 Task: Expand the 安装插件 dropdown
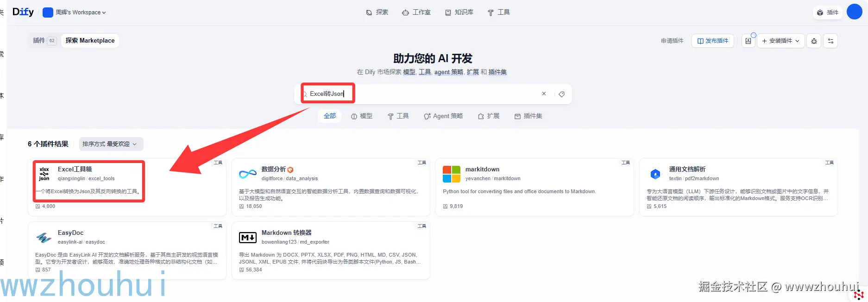[780, 41]
